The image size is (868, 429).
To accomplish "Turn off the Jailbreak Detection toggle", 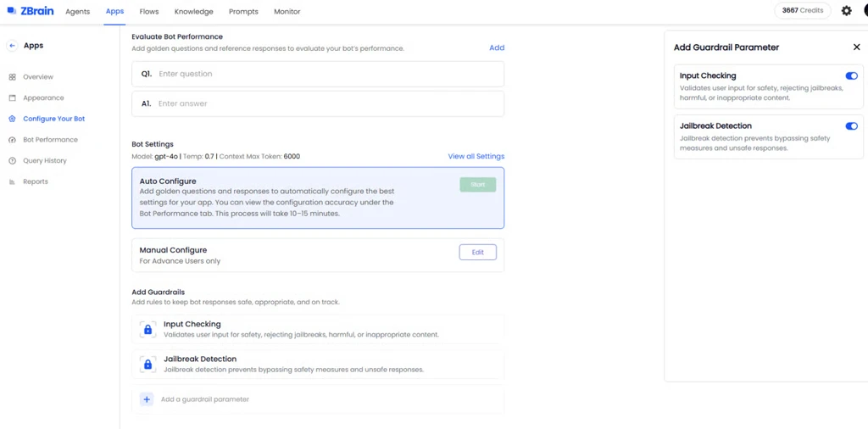I will click(x=851, y=126).
